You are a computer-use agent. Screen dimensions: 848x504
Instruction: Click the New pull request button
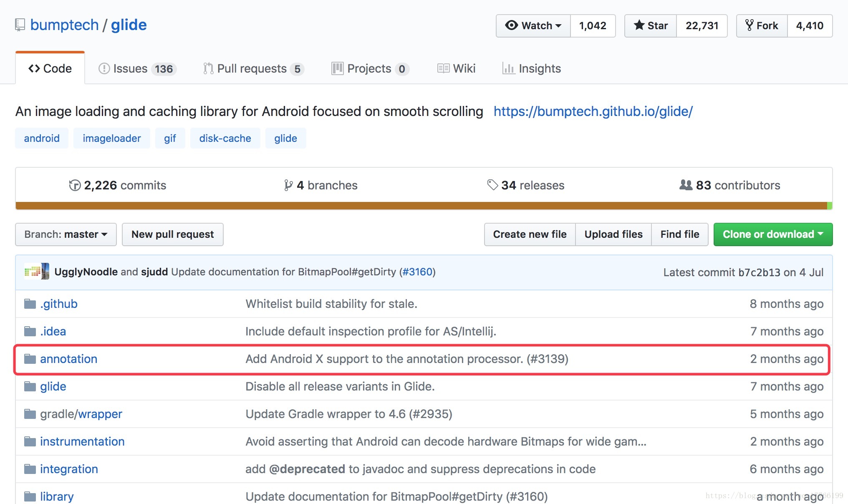point(172,234)
